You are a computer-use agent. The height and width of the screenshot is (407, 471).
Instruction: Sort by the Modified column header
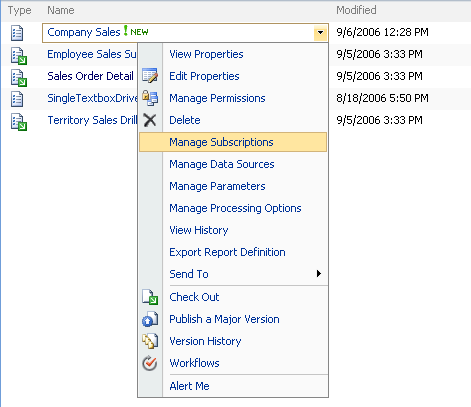tap(356, 10)
